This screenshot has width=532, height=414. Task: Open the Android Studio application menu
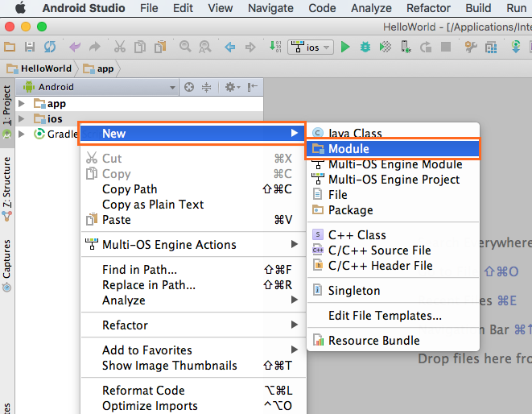click(84, 8)
